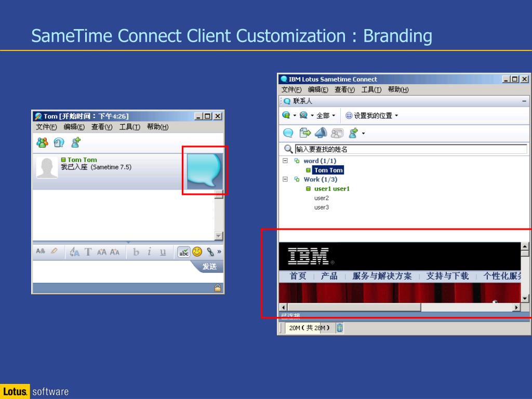Open the smiley emoticon picker

[x=197, y=252]
